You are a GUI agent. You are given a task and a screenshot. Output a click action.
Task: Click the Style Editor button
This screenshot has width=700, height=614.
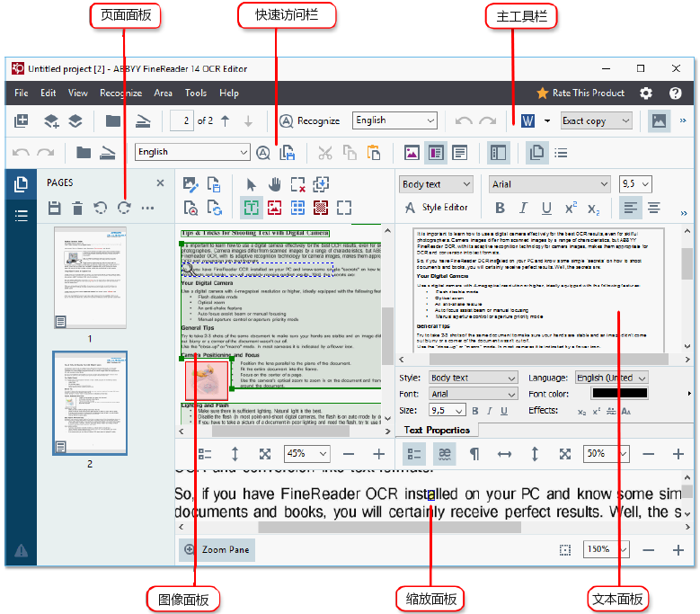coord(437,208)
